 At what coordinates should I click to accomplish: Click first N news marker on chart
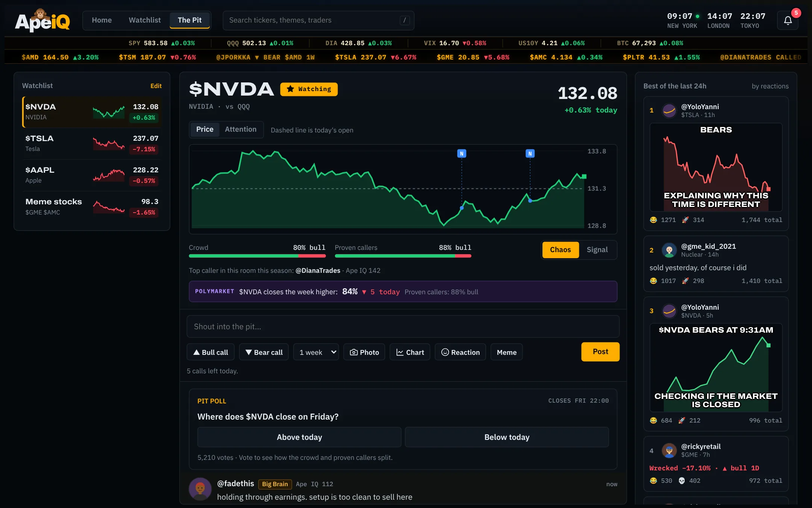462,154
